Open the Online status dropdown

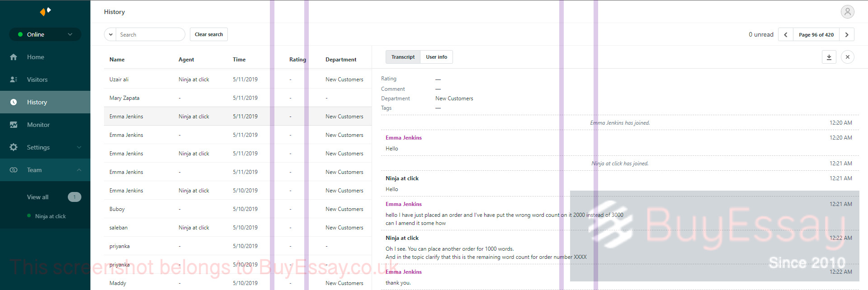pos(45,34)
